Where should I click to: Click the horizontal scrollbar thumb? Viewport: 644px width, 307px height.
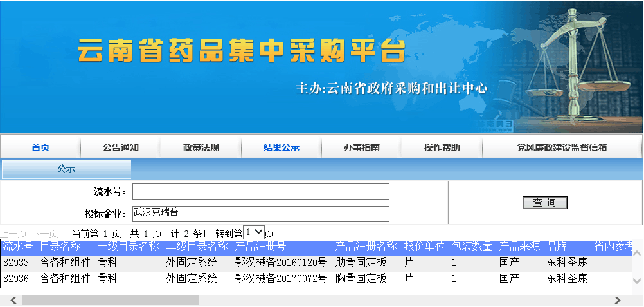tap(110, 301)
